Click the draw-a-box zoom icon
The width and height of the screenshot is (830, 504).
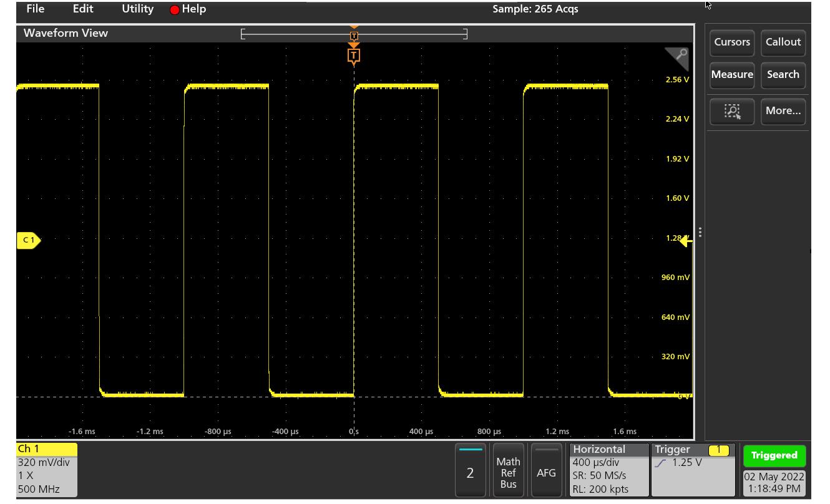click(x=732, y=111)
